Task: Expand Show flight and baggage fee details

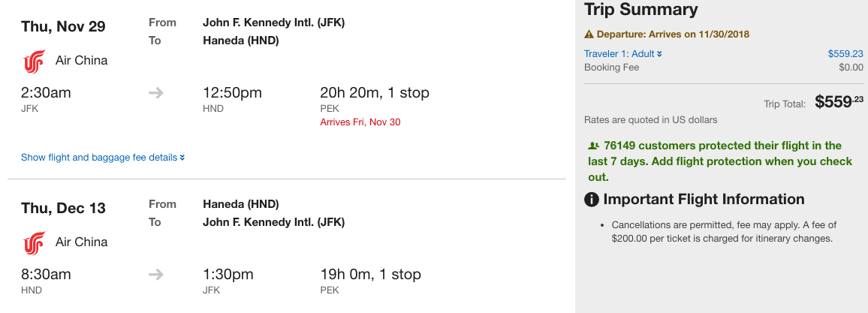Action: pyautogui.click(x=103, y=158)
